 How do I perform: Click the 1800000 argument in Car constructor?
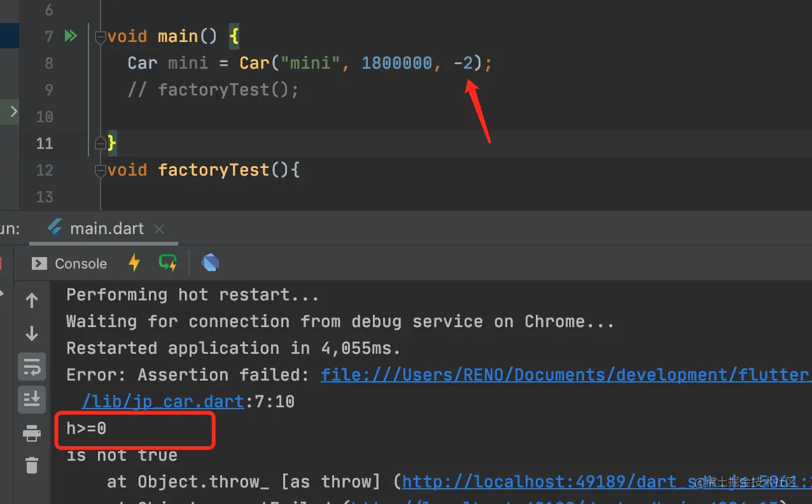(397, 63)
